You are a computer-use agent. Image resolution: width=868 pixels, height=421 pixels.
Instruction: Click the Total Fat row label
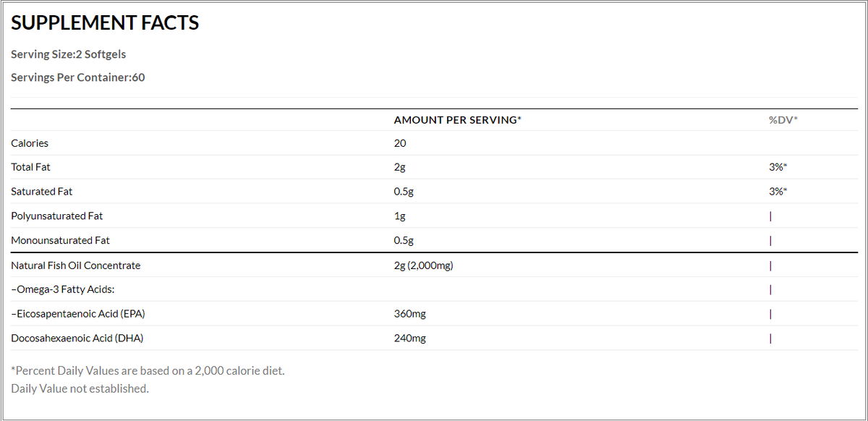(x=30, y=167)
